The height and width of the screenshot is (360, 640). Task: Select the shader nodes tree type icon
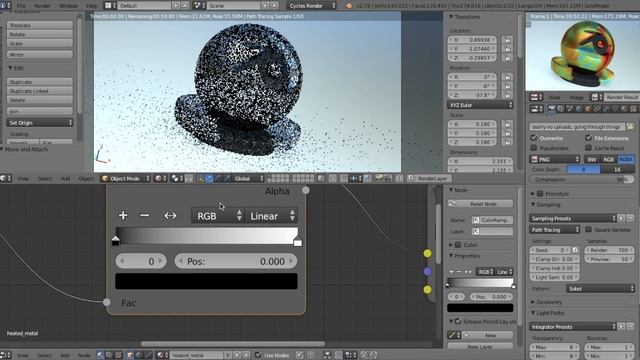101,355
